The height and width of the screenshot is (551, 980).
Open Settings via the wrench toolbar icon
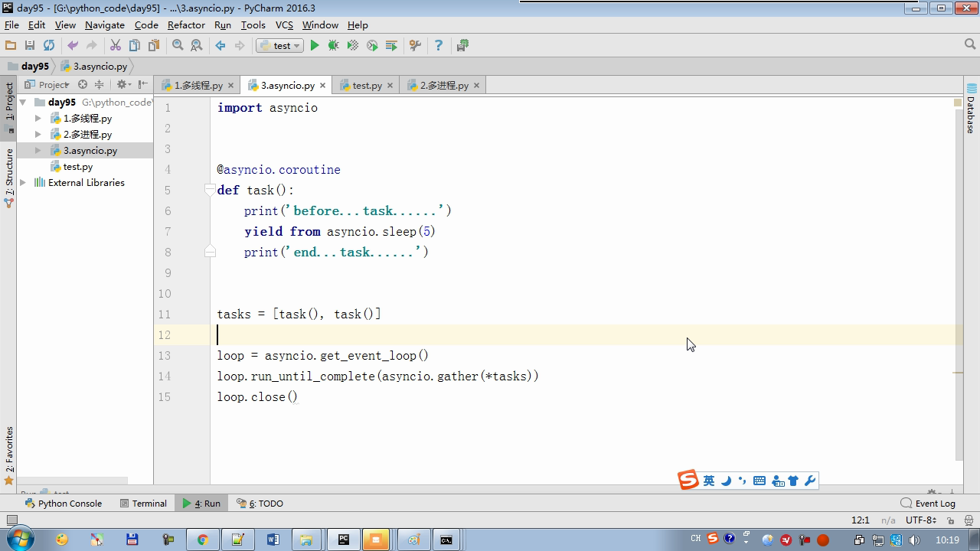click(x=415, y=46)
